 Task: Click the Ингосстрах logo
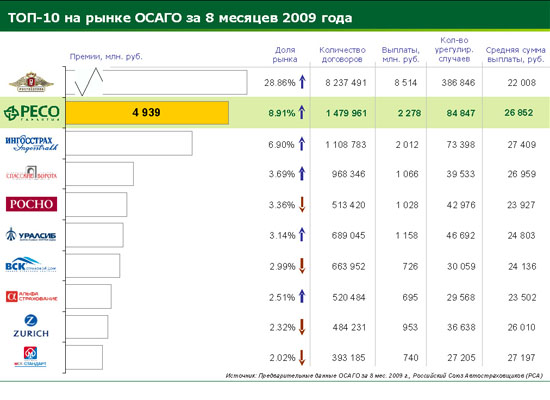[32, 144]
